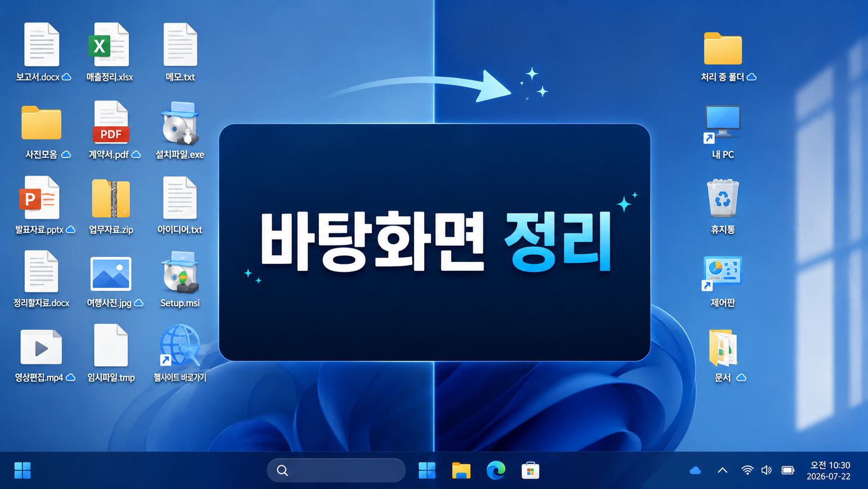868x489 pixels.
Task: Click the 휴지통 label text
Action: 723,229
